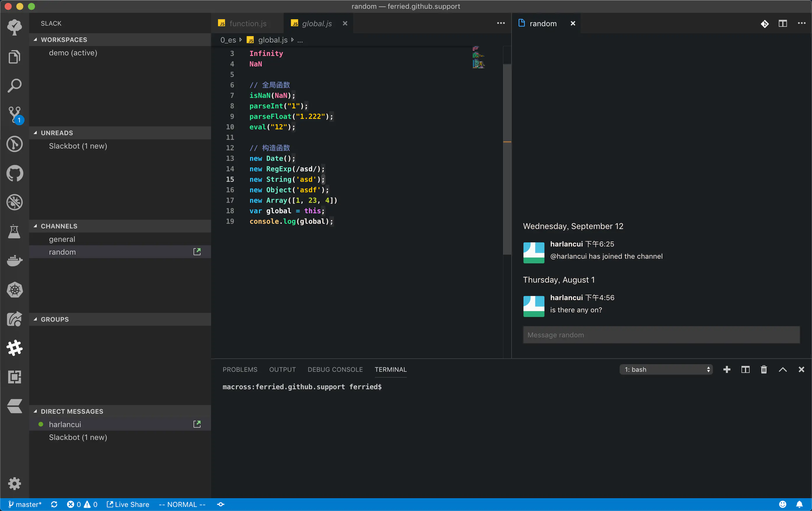
Task: Open the Source Control view with badge
Action: click(x=15, y=114)
